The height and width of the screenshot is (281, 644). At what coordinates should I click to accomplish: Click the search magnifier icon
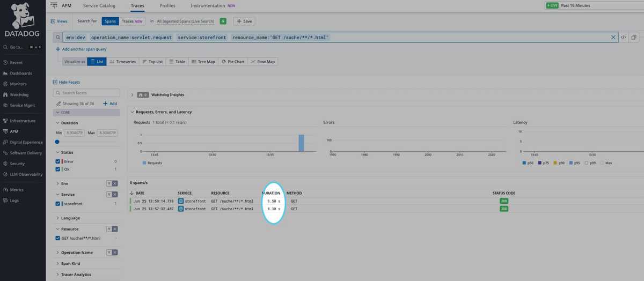[x=58, y=38]
